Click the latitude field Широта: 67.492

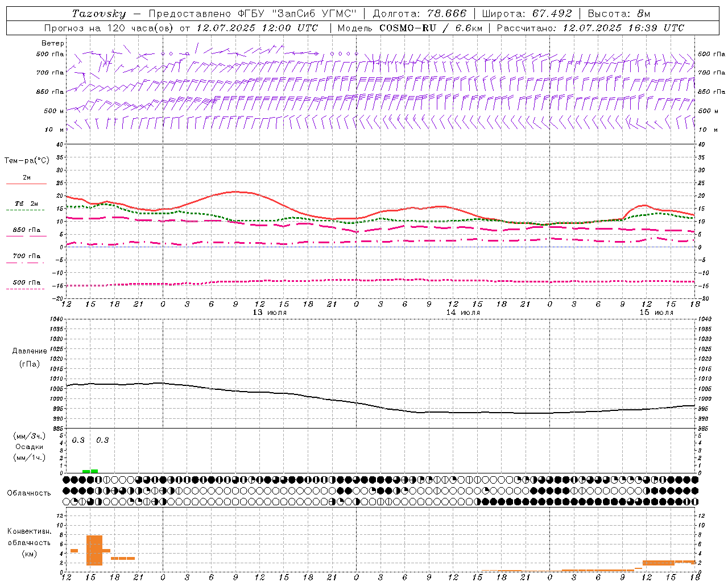coord(527,14)
